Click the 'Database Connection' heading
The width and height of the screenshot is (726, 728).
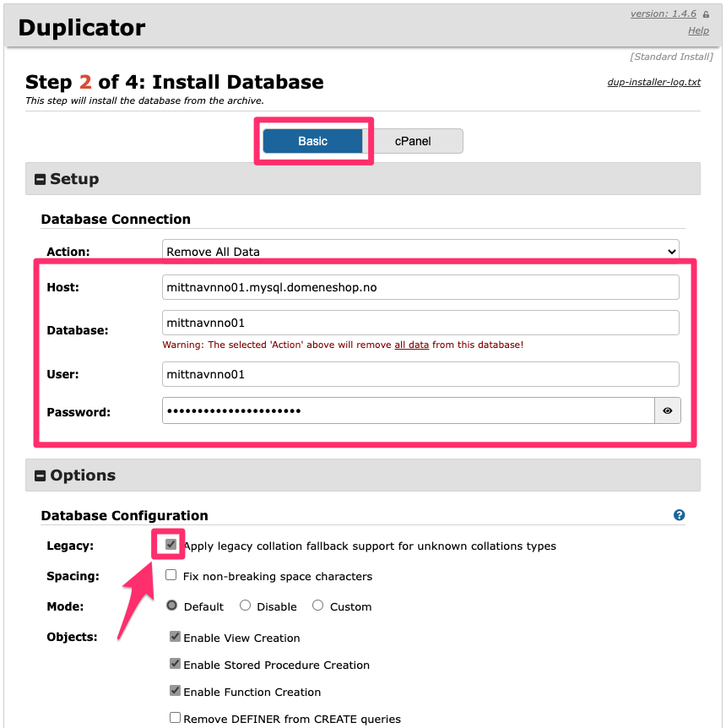[116, 219]
